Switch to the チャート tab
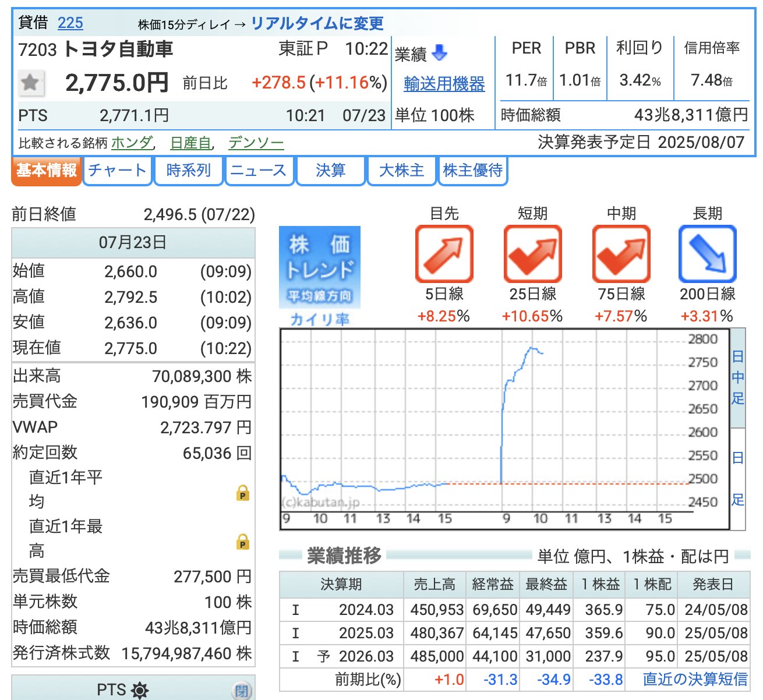Screen dimensions: 763x700 coord(117,171)
